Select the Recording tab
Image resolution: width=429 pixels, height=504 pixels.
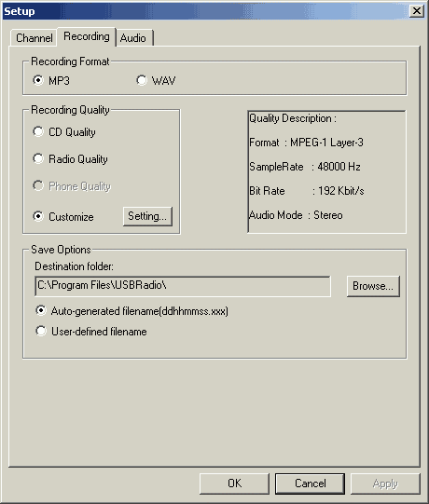86,36
